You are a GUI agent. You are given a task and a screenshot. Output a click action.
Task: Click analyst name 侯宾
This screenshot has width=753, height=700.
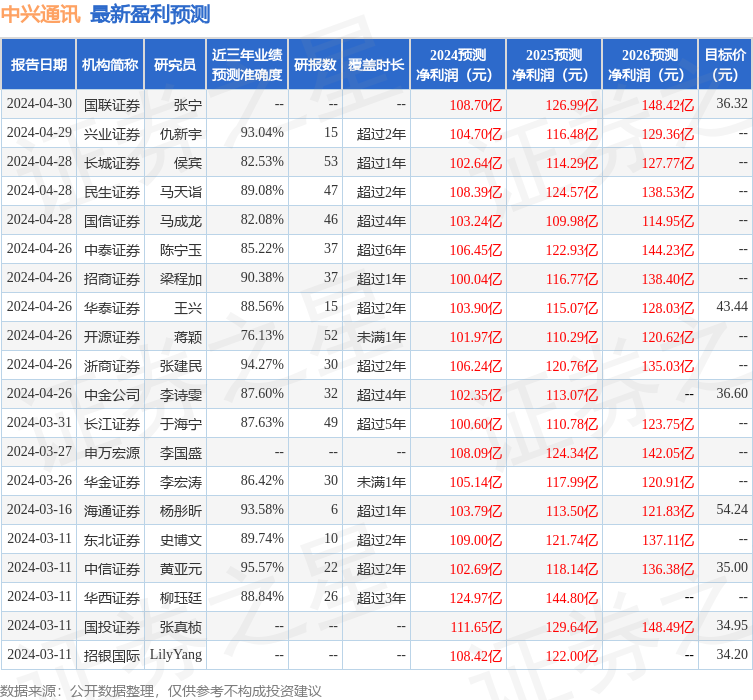click(x=188, y=163)
